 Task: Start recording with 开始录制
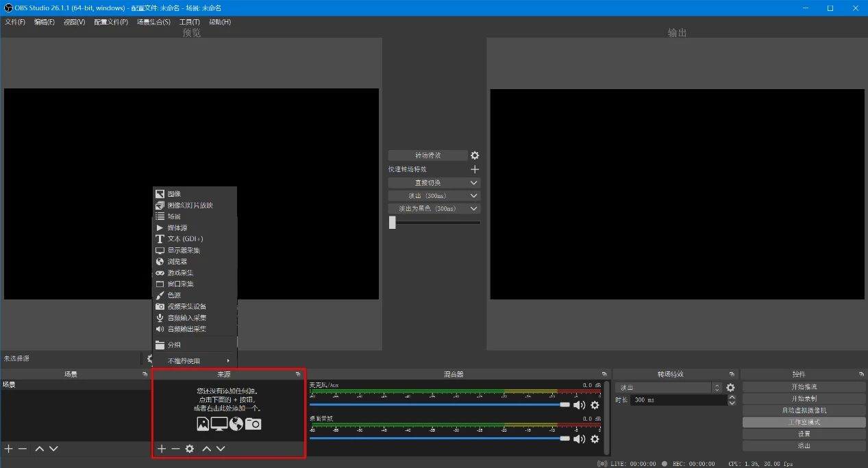pos(804,399)
